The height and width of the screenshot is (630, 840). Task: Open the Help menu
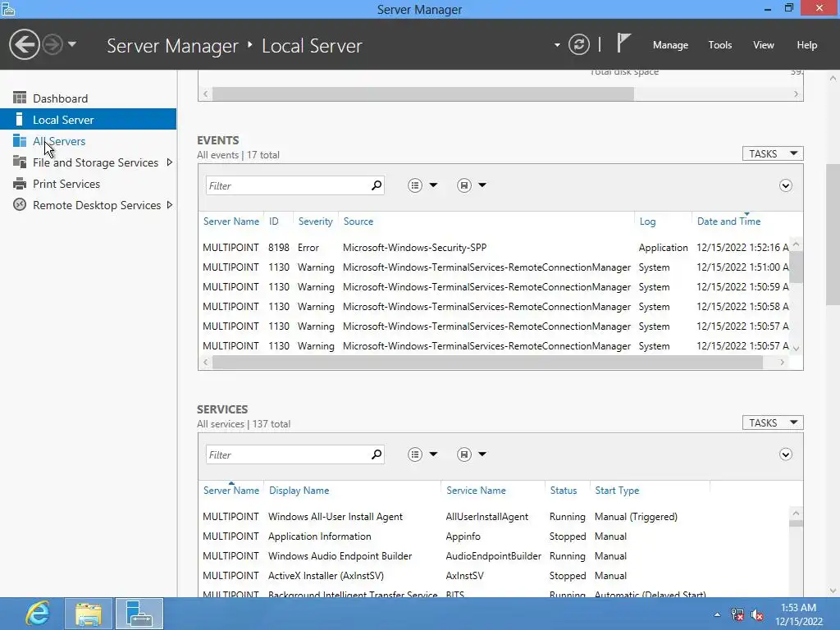[807, 45]
